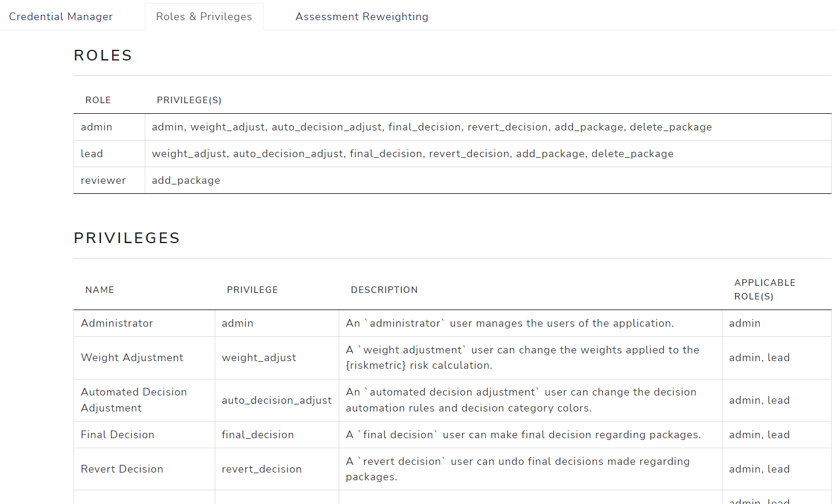Click the auto_decision_adjust privilege code
The image size is (837, 504).
pos(277,400)
